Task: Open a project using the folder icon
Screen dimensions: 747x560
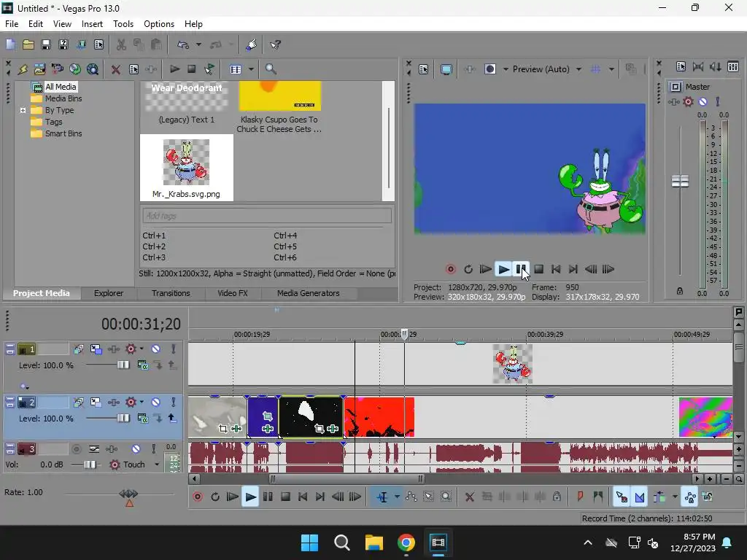Action: point(28,44)
